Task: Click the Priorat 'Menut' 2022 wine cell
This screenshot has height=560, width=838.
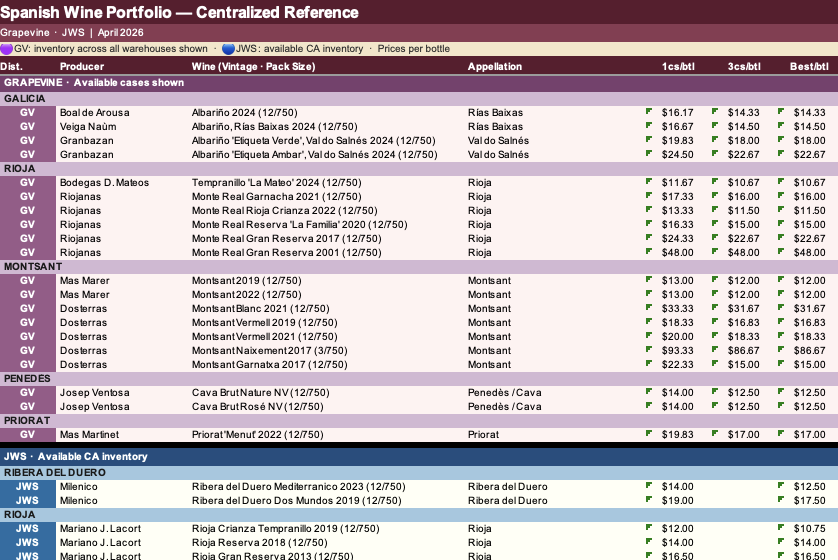Action: point(258,434)
